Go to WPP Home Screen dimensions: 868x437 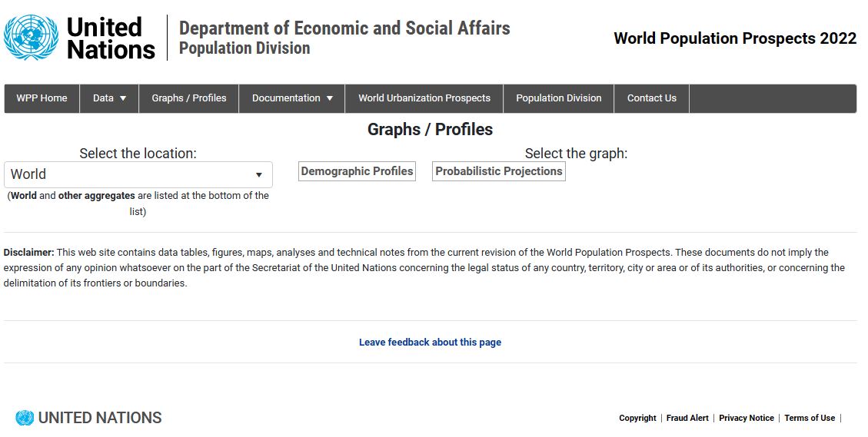coord(42,98)
